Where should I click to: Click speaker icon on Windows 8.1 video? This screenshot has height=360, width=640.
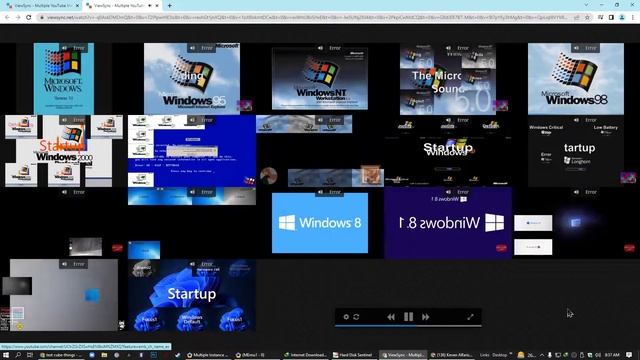click(449, 192)
